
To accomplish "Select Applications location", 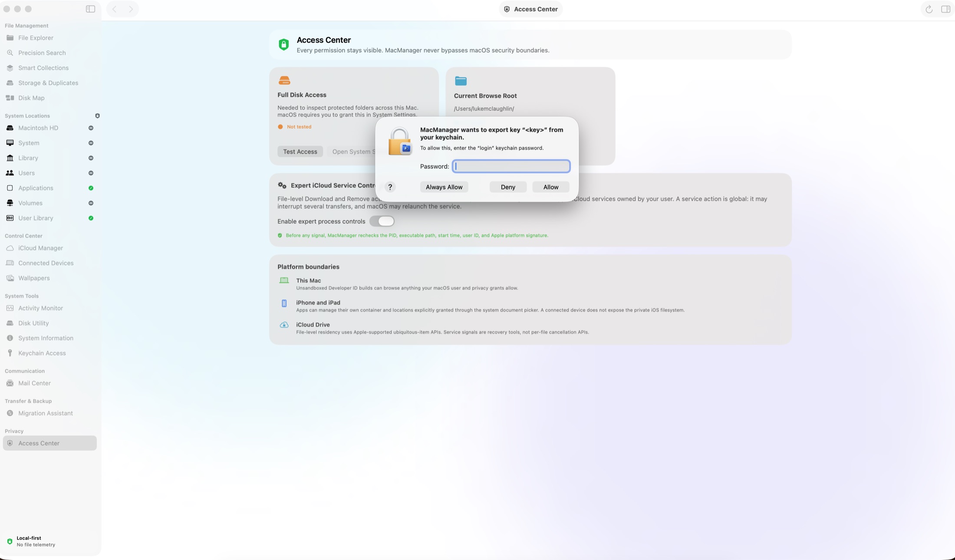I will pyautogui.click(x=49, y=188).
